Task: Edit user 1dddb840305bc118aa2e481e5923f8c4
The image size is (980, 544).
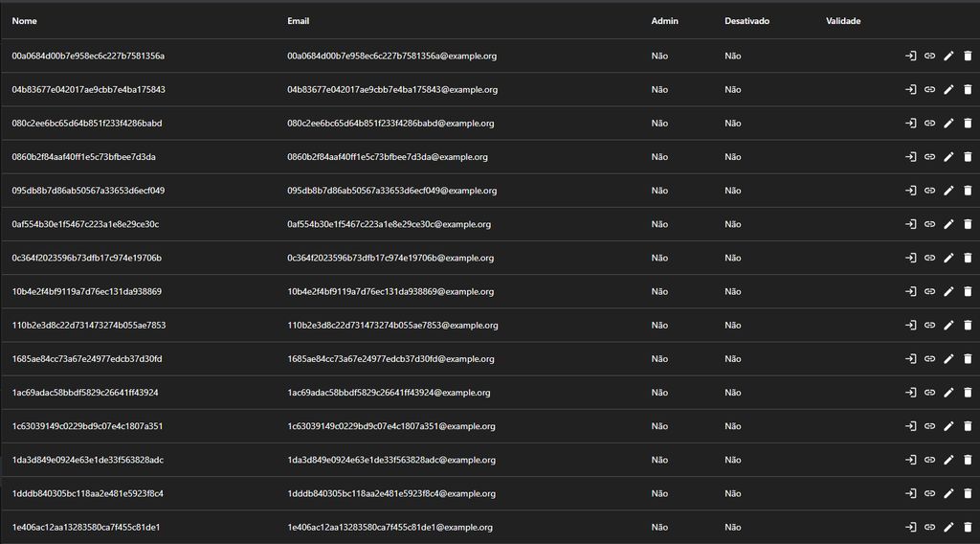Action: click(x=948, y=493)
